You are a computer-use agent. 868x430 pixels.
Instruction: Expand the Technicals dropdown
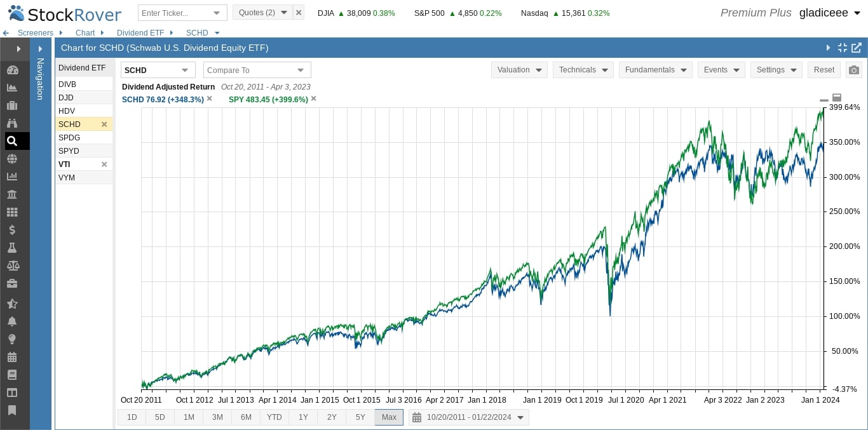point(583,70)
